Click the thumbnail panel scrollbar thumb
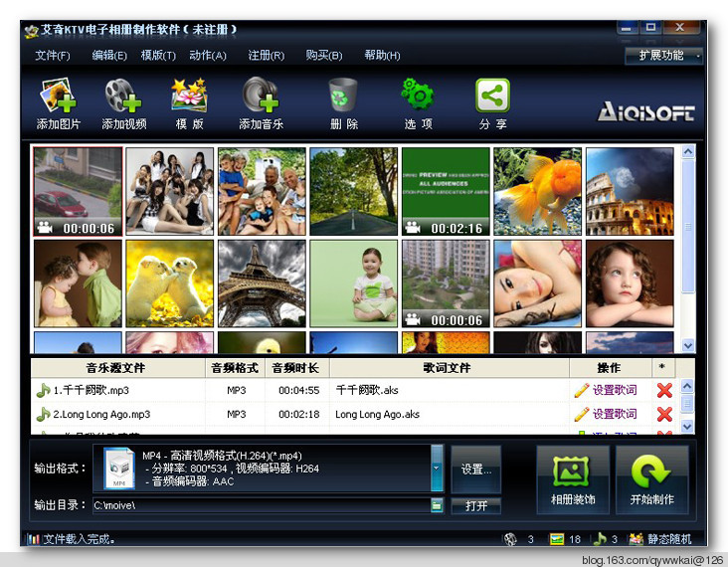Screen dimensions: 728x567 pyautogui.click(x=688, y=227)
